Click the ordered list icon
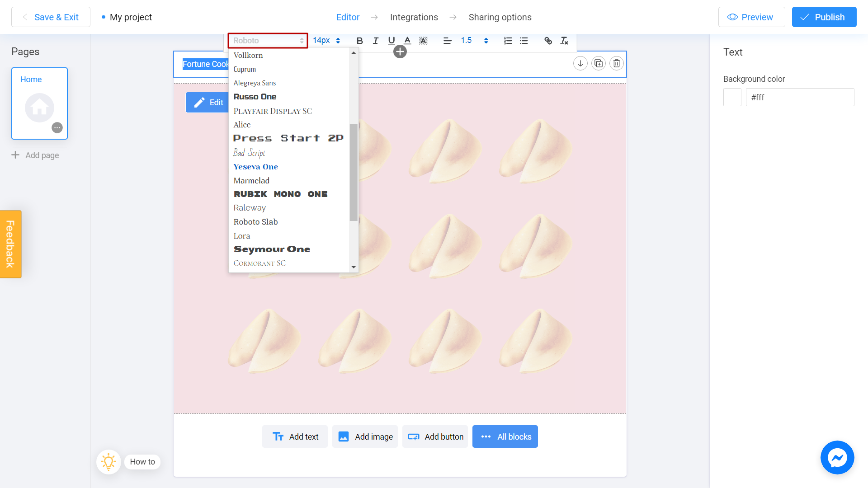868x488 pixels. [x=508, y=41]
